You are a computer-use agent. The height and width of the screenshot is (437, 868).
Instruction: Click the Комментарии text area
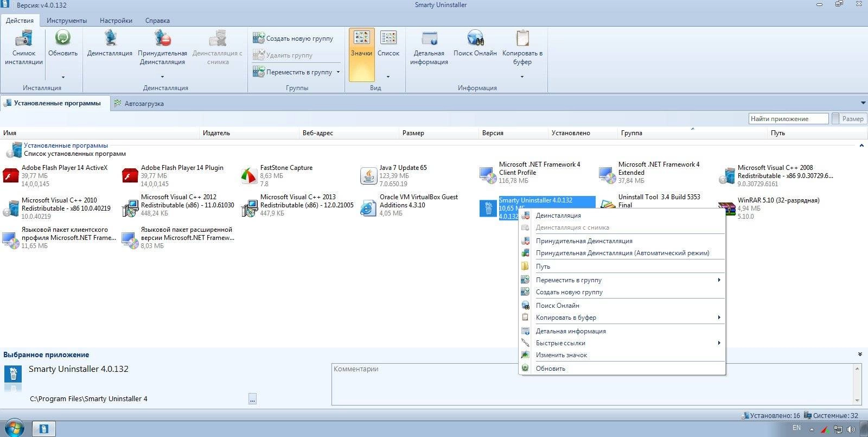pos(592,384)
